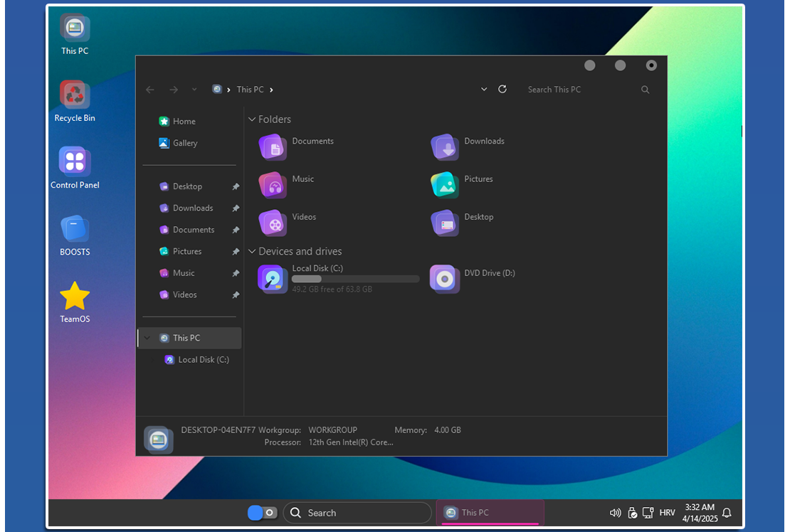Screen dimensions: 790x532
Task: Click the Local Disk (C:) storage bar
Action: pos(356,280)
